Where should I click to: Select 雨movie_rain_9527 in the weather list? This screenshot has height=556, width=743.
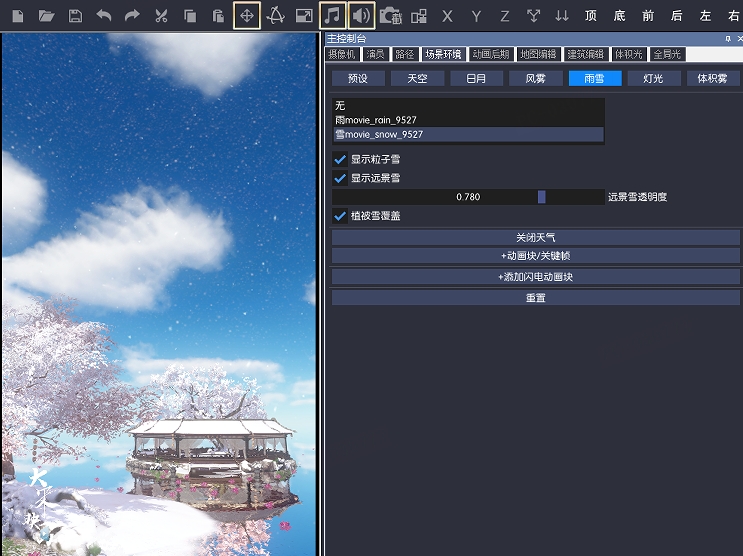point(468,120)
